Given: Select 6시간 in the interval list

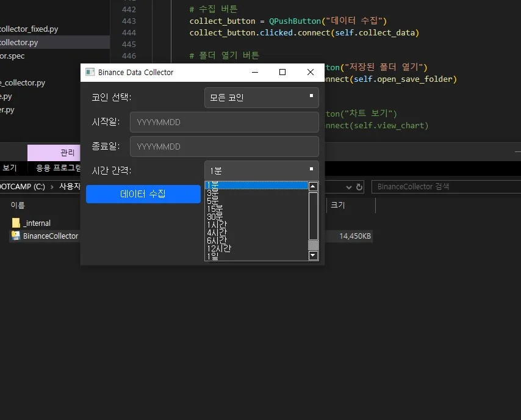Looking at the screenshot, I should tap(256, 241).
